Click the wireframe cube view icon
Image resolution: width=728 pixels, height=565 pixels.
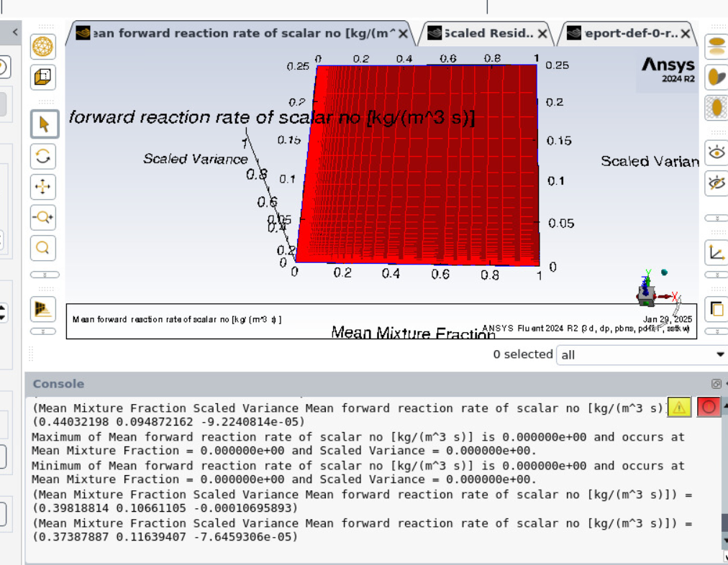pos(42,76)
